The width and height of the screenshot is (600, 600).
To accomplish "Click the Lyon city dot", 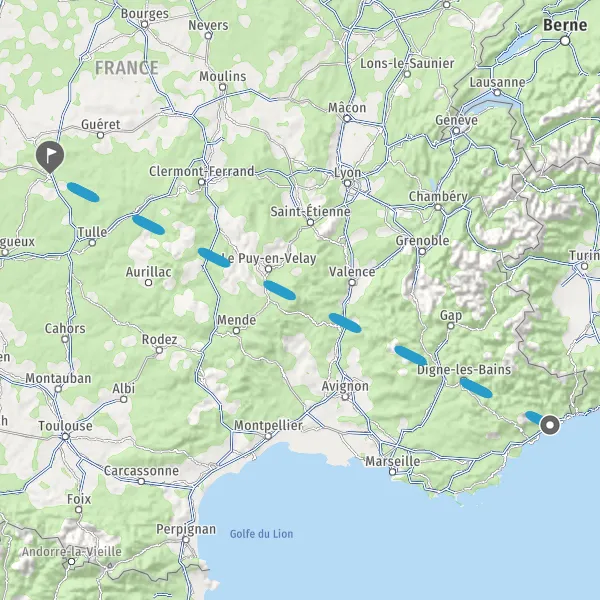I will (347, 183).
